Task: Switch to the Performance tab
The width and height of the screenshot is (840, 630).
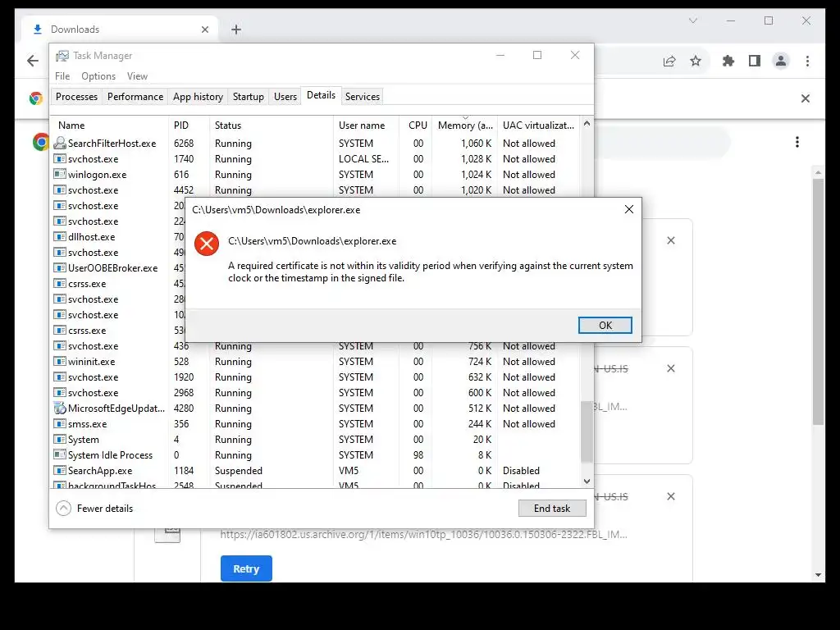Action: (135, 97)
